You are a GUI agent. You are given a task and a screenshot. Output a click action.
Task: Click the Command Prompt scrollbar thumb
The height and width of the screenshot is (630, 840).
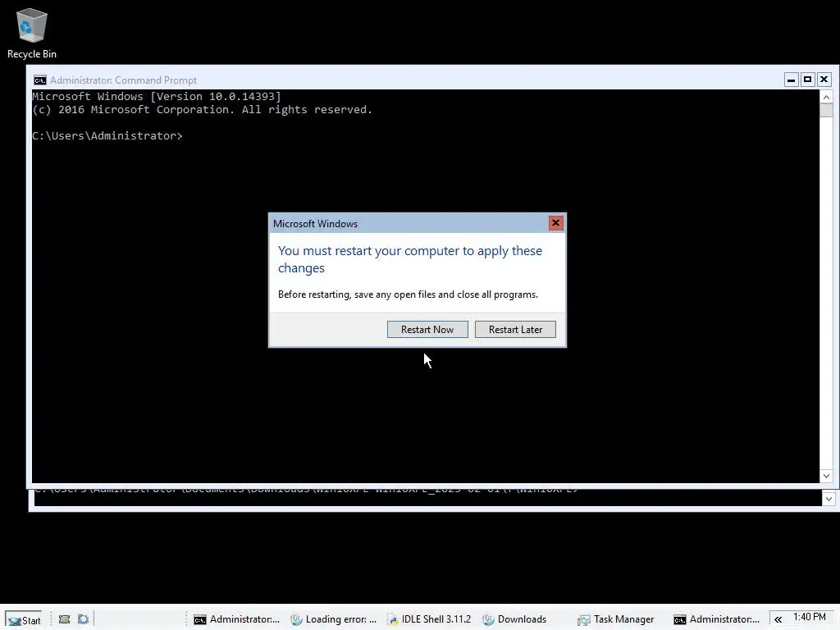[826, 110]
